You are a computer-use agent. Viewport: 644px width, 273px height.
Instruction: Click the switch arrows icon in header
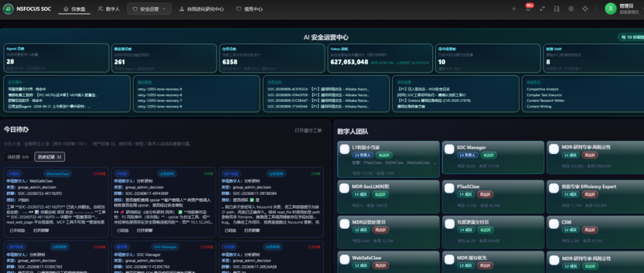[x=542, y=8]
